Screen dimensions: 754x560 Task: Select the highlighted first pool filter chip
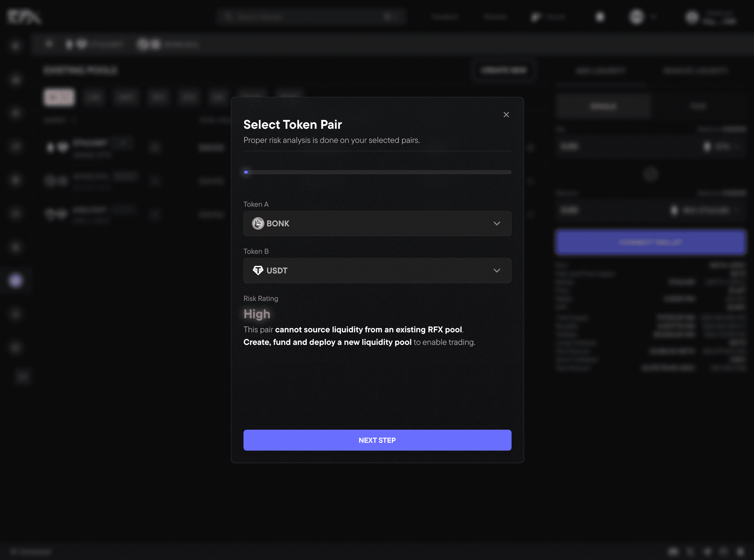[59, 98]
